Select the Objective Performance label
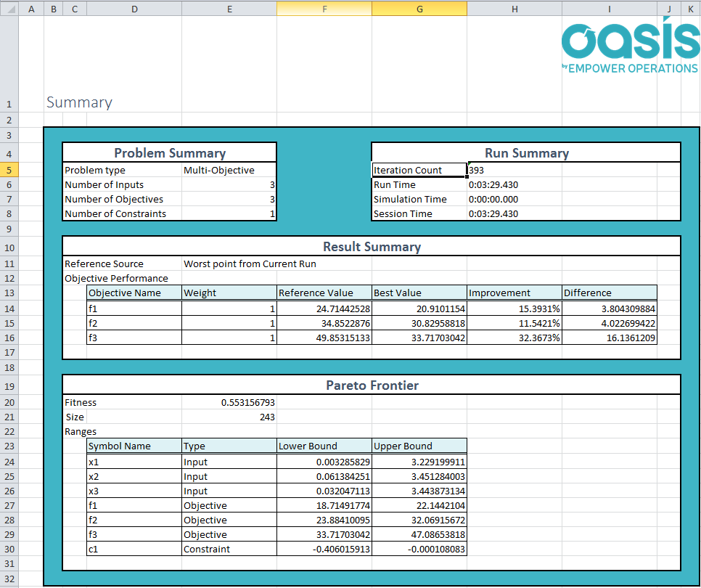Viewport: 701px width, 588px height. tap(116, 278)
